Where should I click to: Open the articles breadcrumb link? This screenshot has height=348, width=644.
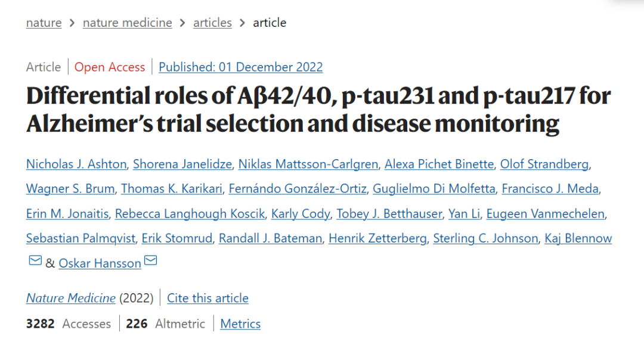(x=212, y=23)
